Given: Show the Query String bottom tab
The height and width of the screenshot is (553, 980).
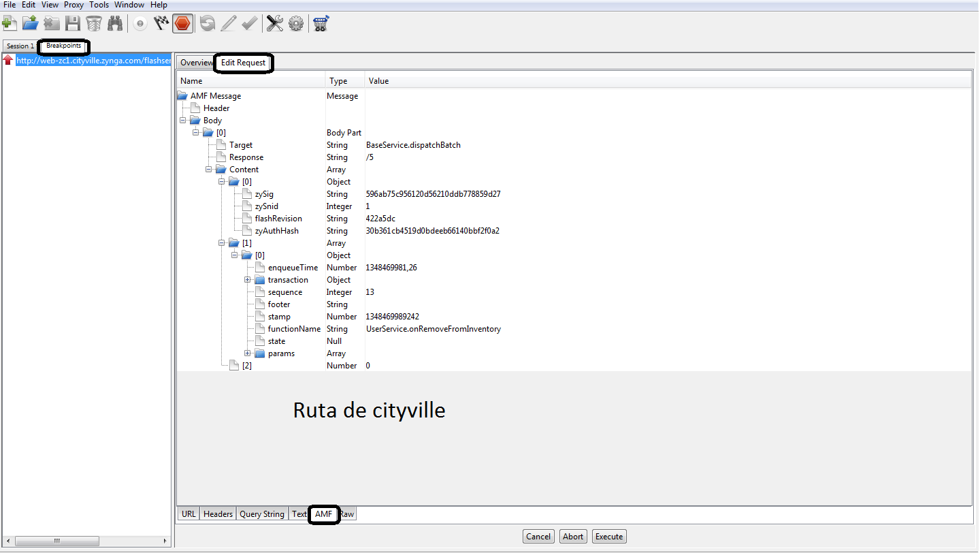Looking at the screenshot, I should point(262,514).
